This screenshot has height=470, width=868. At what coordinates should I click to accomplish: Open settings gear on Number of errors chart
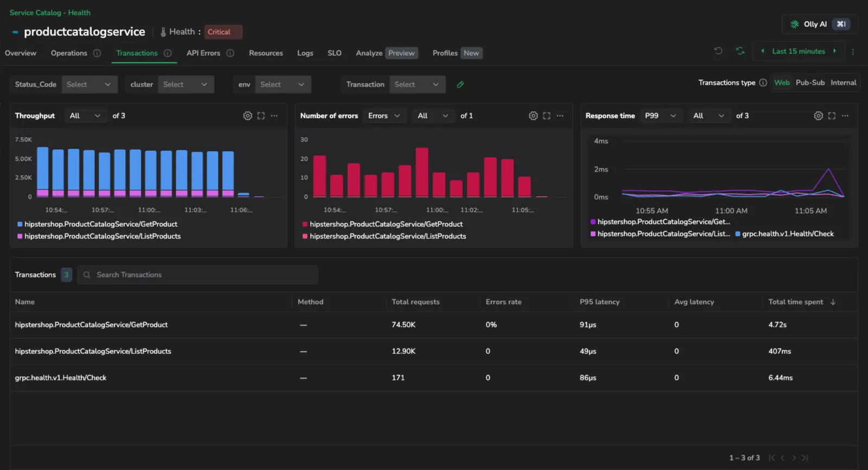pos(533,116)
